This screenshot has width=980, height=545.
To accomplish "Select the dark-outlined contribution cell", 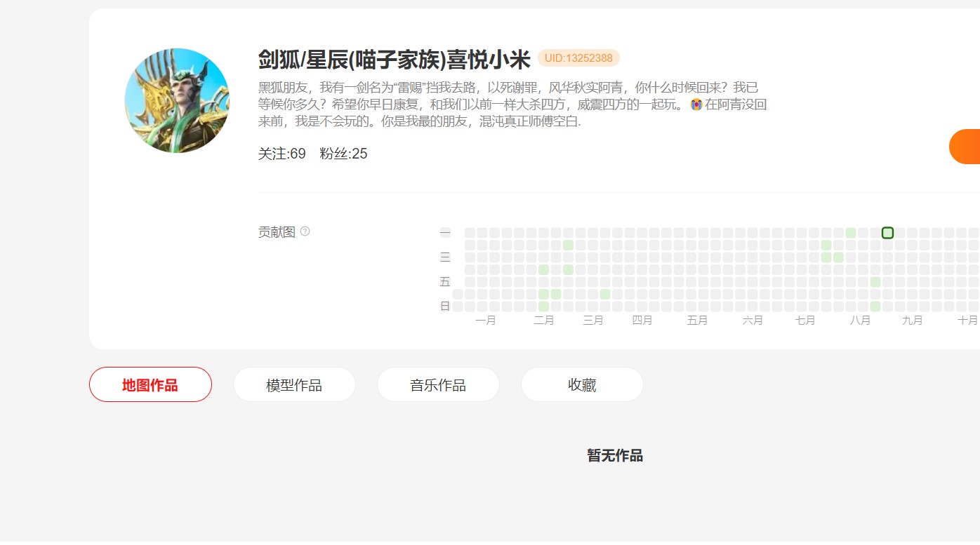I will point(887,233).
